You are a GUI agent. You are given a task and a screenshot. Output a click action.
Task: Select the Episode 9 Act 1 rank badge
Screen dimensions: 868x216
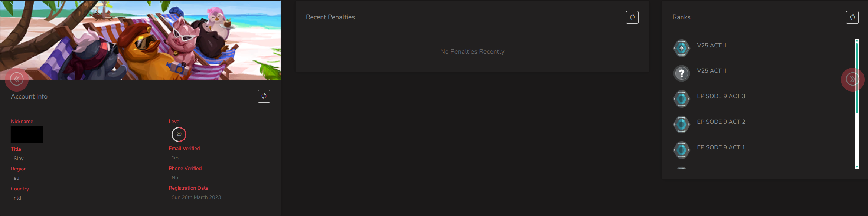click(682, 150)
